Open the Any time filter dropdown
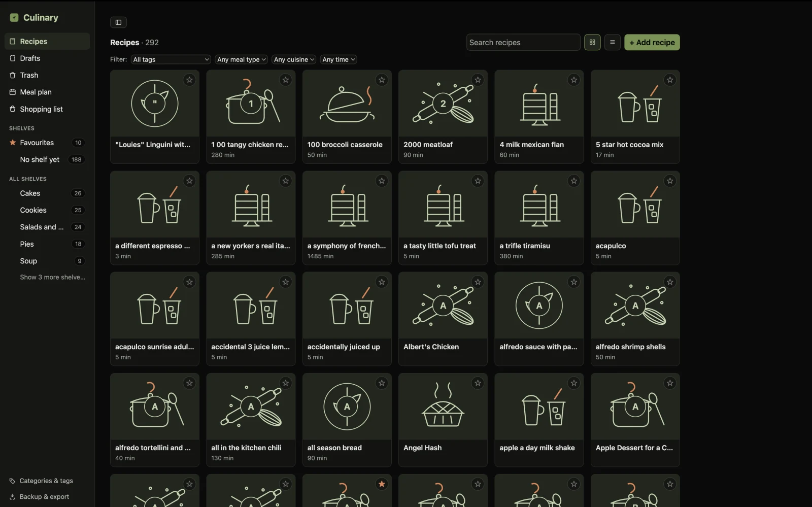 click(339, 59)
